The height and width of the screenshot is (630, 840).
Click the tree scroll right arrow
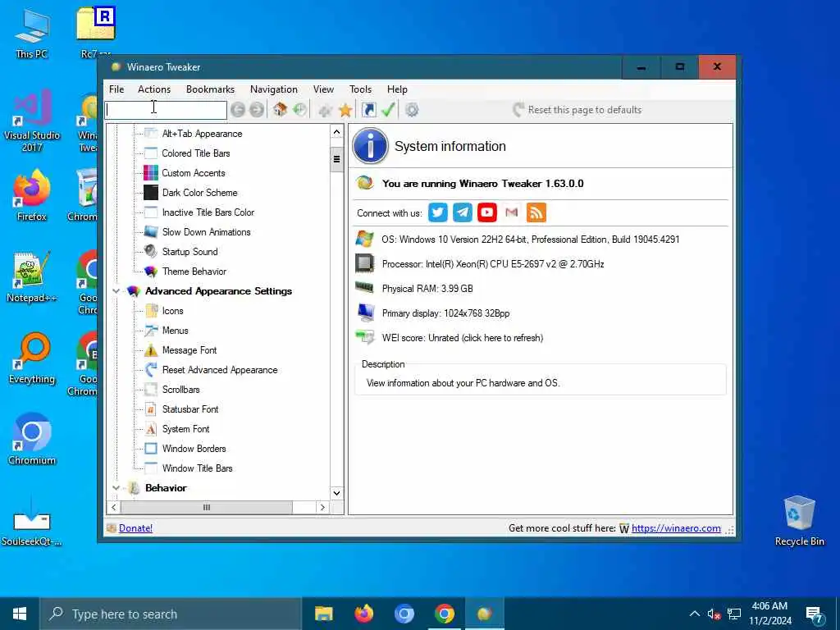[x=322, y=507]
